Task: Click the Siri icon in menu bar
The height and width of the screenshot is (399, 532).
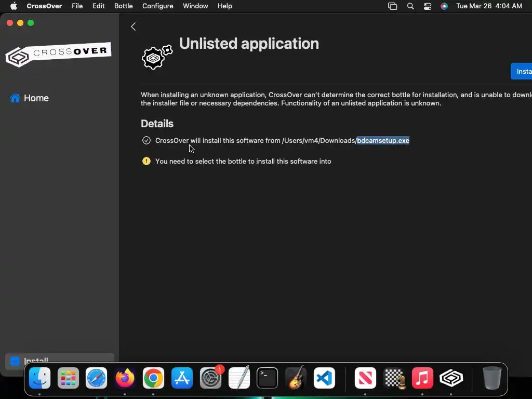Action: 444,6
